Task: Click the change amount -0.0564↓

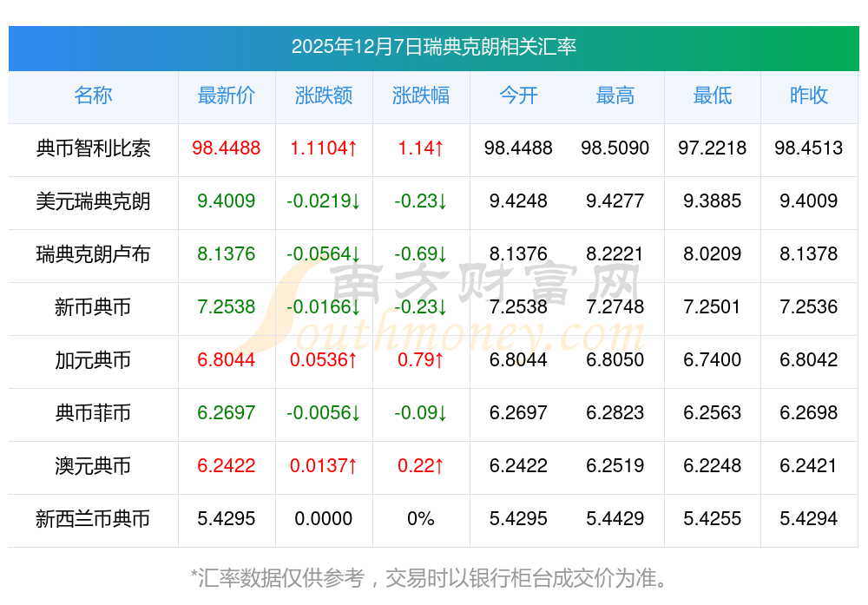Action: coord(323,254)
